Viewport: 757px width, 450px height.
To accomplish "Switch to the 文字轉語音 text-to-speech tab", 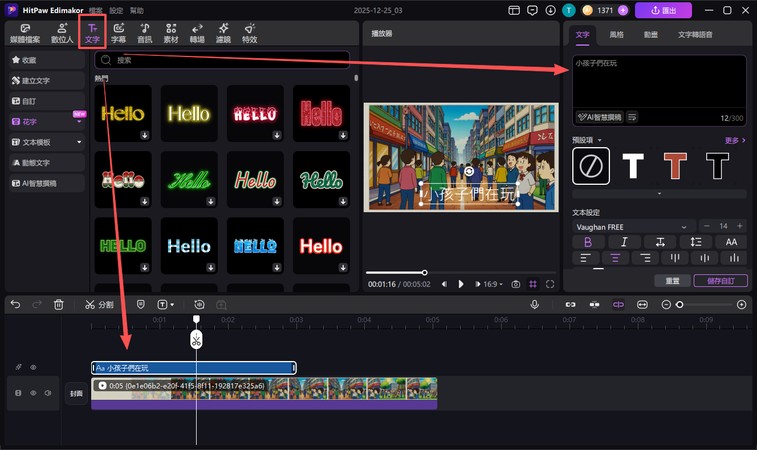I will click(x=695, y=35).
